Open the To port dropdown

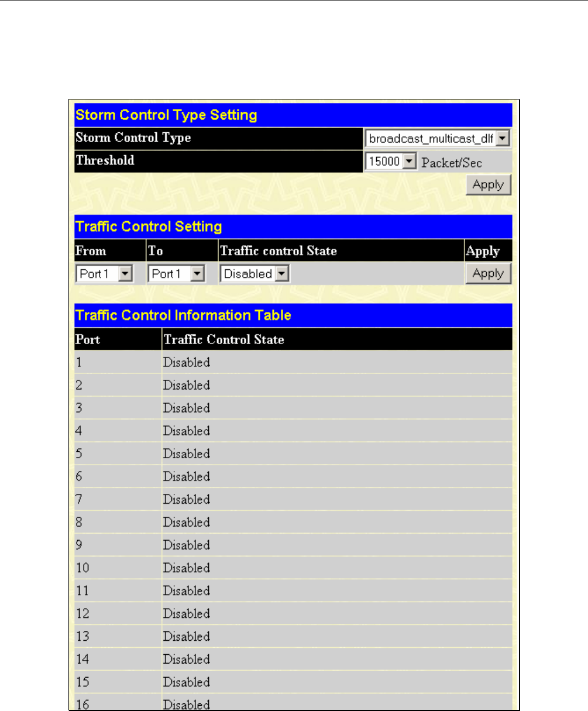[177, 273]
